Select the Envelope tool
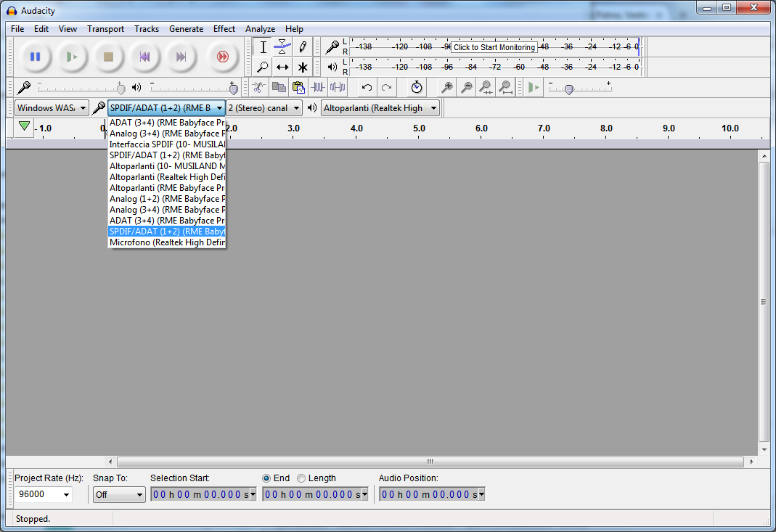 [x=282, y=47]
